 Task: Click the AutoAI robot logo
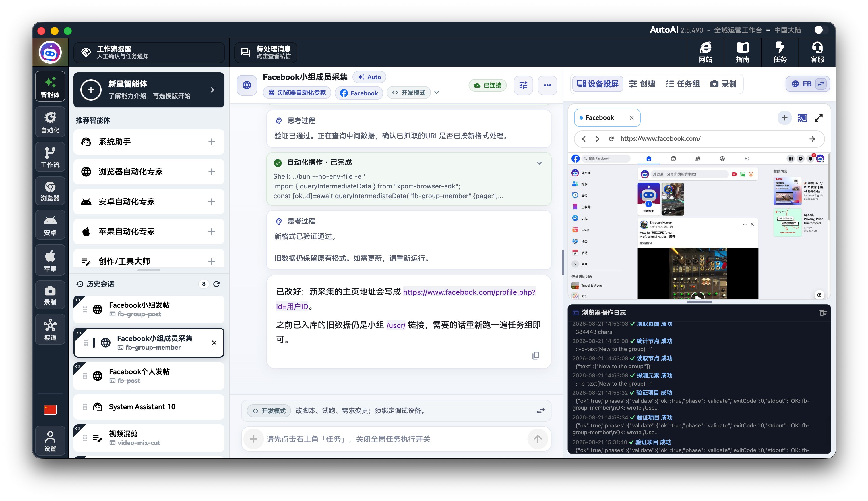click(x=50, y=53)
